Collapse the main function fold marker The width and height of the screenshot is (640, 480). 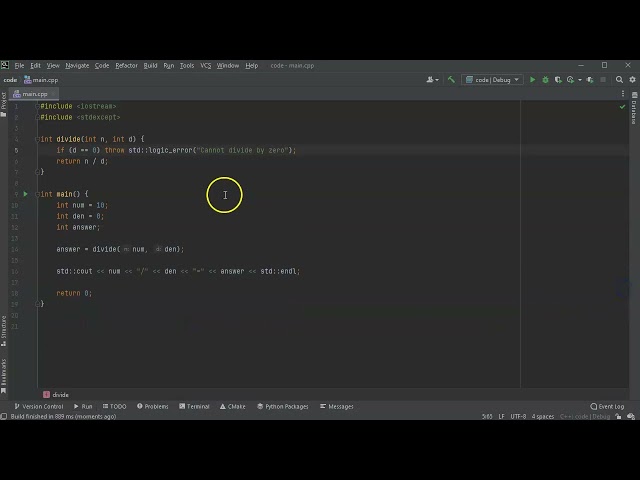point(37,194)
